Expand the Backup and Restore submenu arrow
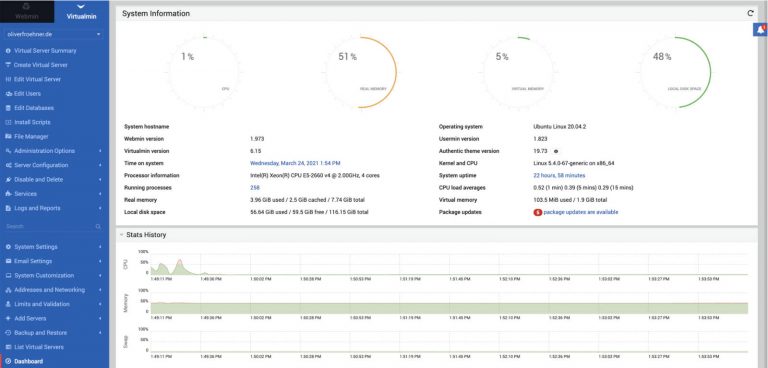The height and width of the screenshot is (368, 768). pos(100,333)
